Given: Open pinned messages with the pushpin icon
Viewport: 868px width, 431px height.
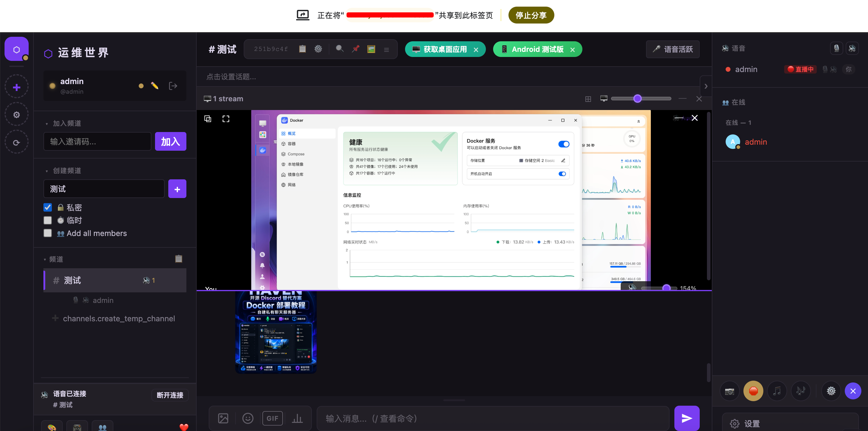Looking at the screenshot, I should tap(355, 49).
